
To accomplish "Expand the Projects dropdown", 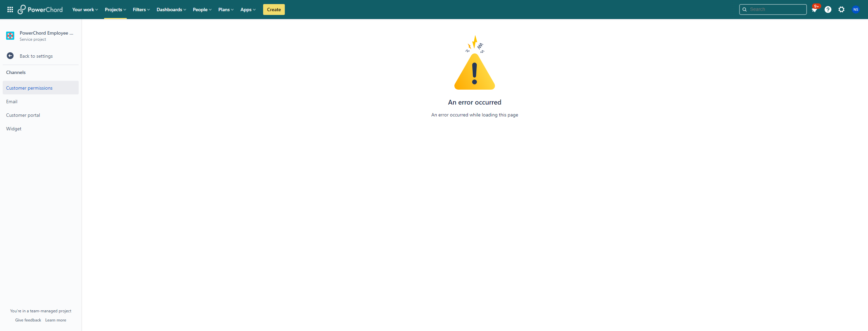I will coord(115,10).
